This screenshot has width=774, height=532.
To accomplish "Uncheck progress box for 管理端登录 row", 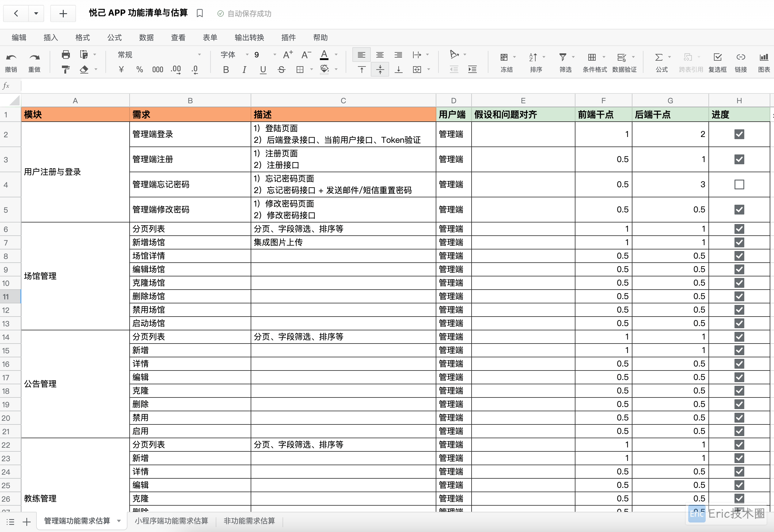I will coord(739,134).
